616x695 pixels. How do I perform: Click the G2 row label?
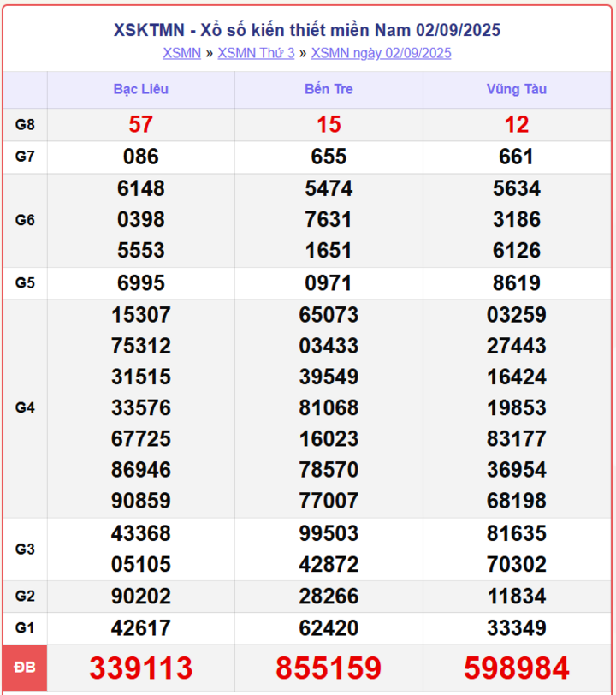25,597
